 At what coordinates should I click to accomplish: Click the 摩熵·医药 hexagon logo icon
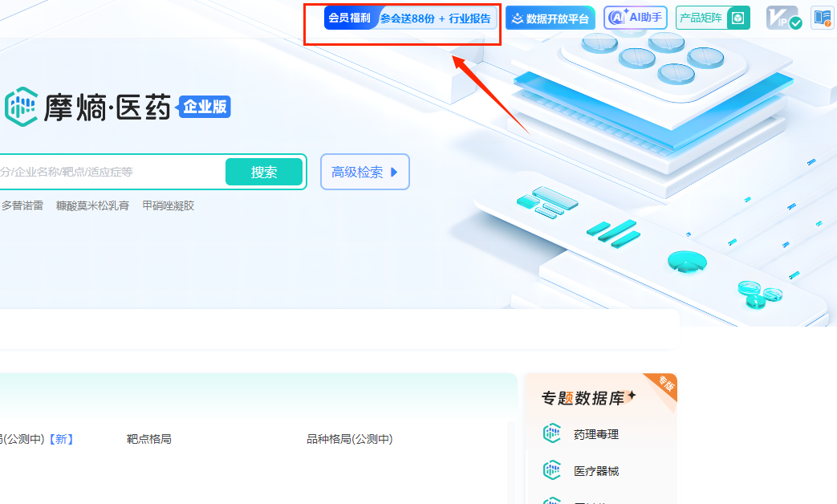click(22, 107)
